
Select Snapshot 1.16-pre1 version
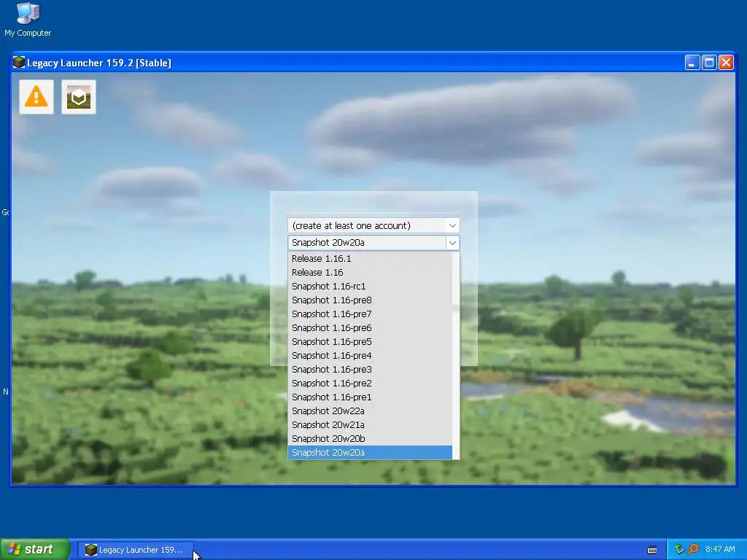(370, 397)
